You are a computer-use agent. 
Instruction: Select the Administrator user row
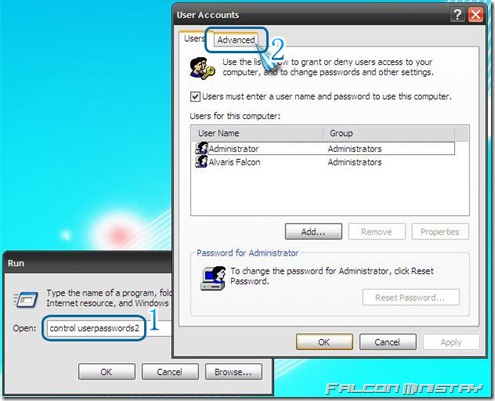tap(324, 148)
